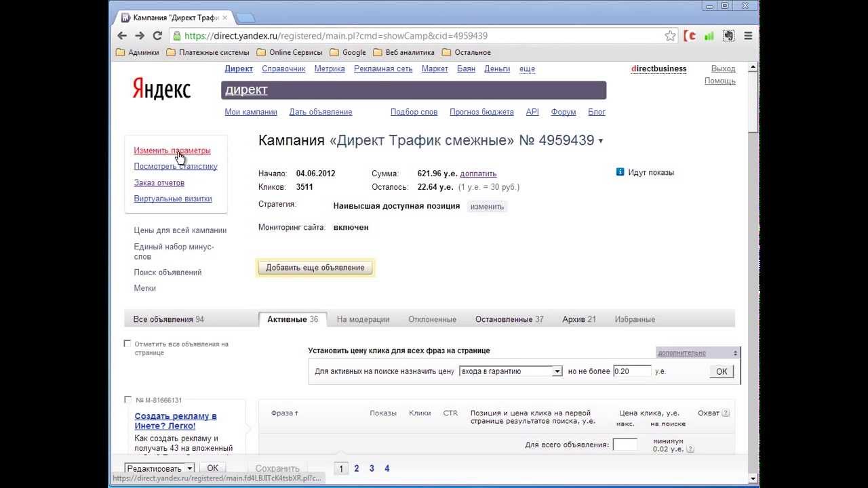Click the browser forward arrow

(x=140, y=36)
